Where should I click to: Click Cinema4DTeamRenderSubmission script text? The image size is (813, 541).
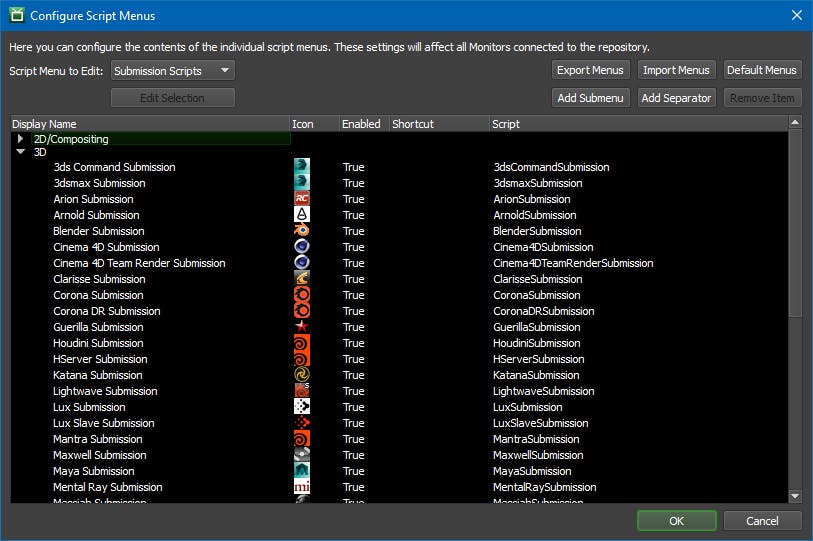573,263
